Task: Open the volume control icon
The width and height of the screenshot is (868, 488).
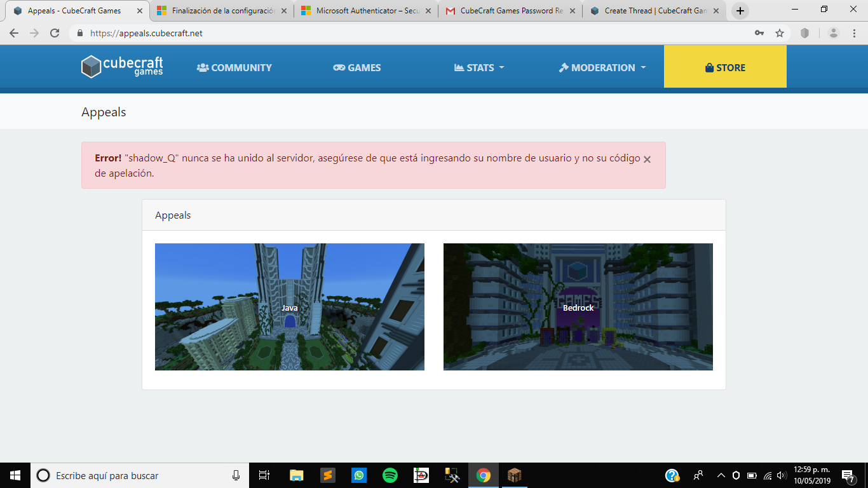Action: [x=782, y=475]
